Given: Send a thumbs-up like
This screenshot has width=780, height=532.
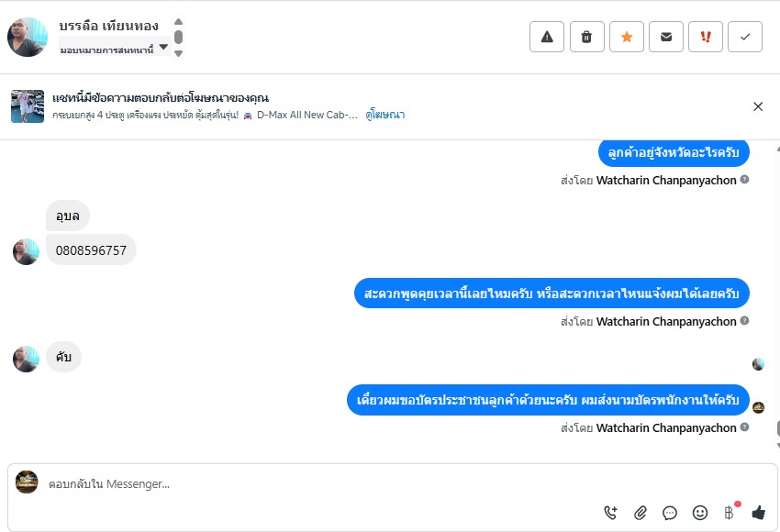Looking at the screenshot, I should 758,513.
